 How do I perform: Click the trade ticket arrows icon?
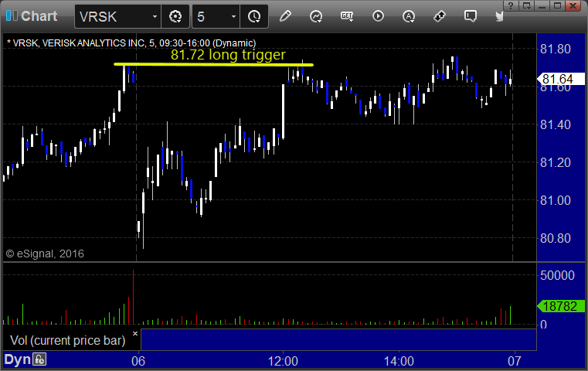click(440, 16)
